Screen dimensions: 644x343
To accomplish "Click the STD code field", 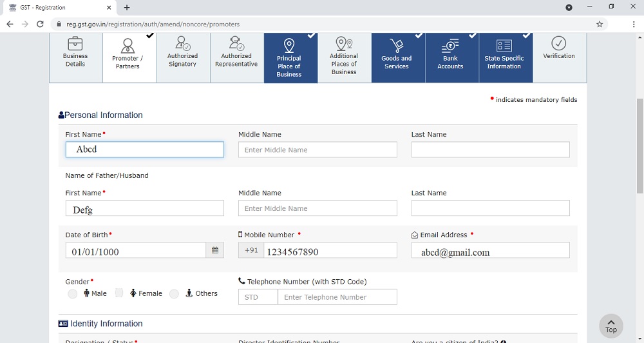I will [x=258, y=297].
